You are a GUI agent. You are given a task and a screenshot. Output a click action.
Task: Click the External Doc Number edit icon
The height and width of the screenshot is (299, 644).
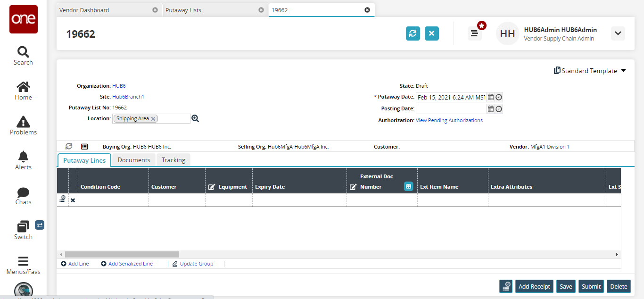click(353, 187)
